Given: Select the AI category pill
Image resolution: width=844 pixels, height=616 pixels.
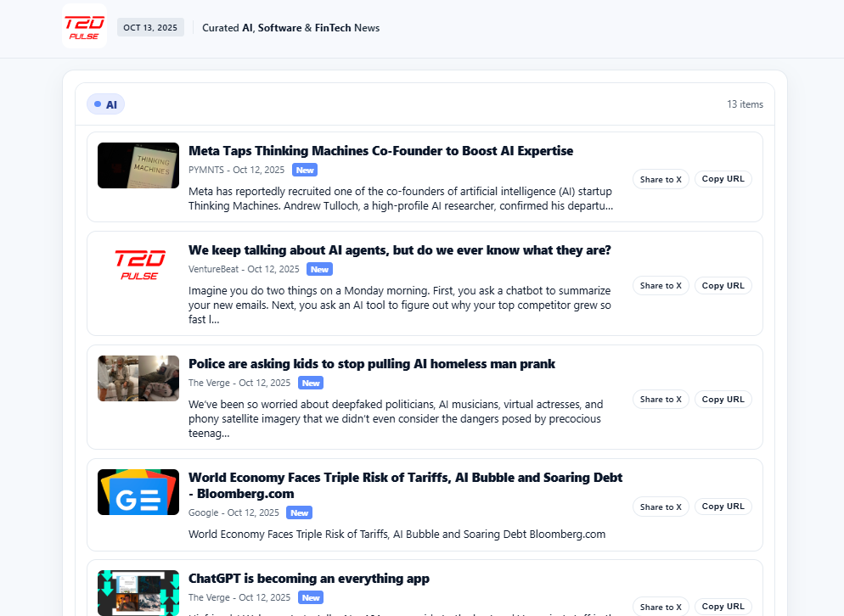Looking at the screenshot, I should [105, 104].
